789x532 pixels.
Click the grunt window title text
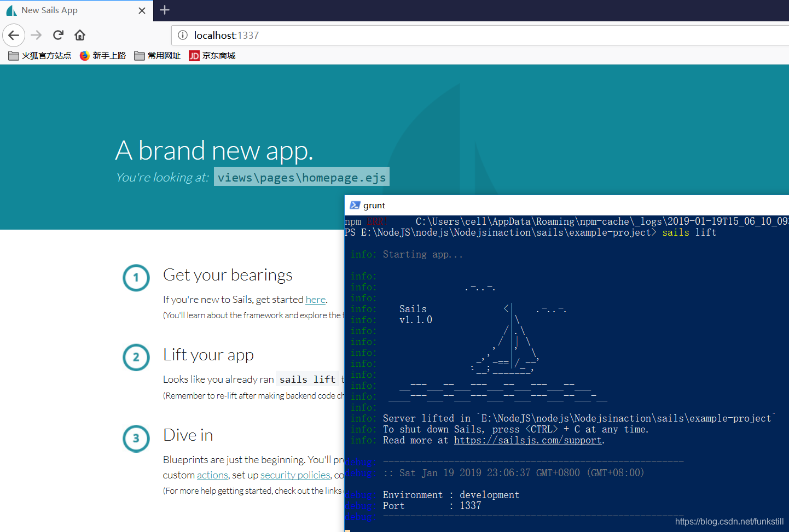(374, 206)
